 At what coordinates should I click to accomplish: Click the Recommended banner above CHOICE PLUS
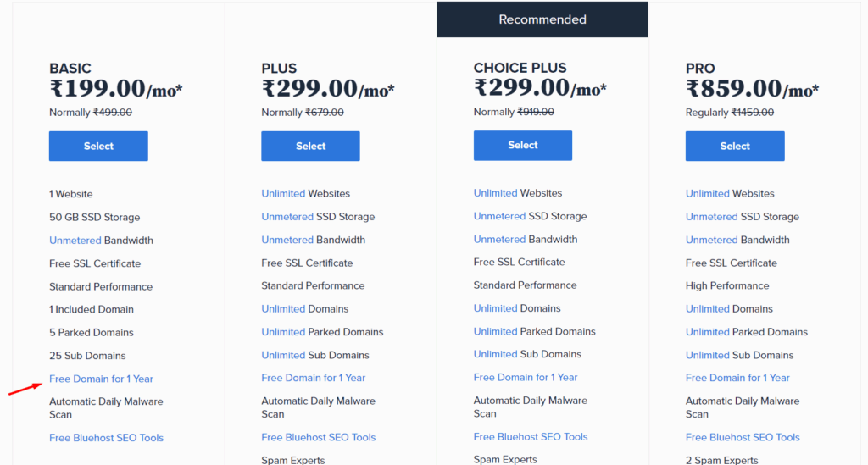[542, 19]
